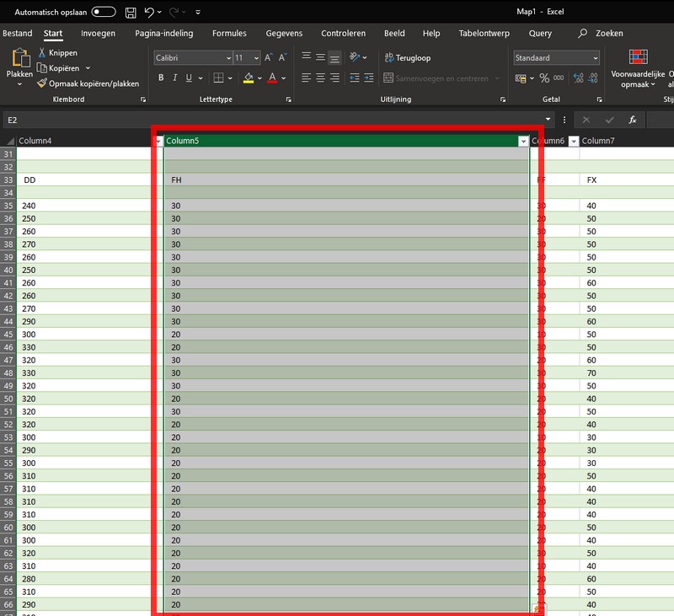The image size is (674, 616).
Task: Click the Undo arrow icon
Action: pos(149,13)
